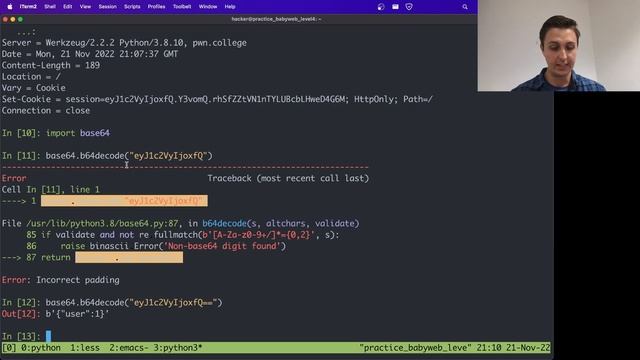Image resolution: width=640 pixels, height=360 pixels.
Task: Open the Help menu
Action: point(230,7)
